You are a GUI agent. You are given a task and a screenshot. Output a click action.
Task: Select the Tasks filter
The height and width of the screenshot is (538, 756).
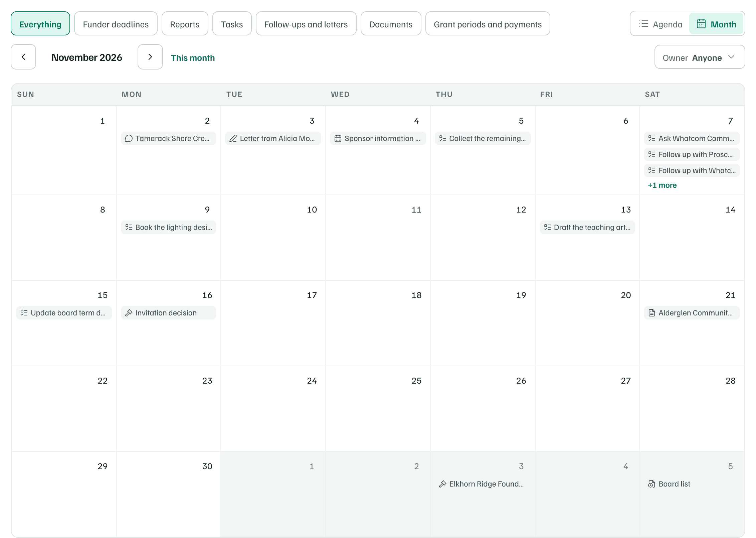[x=232, y=24]
